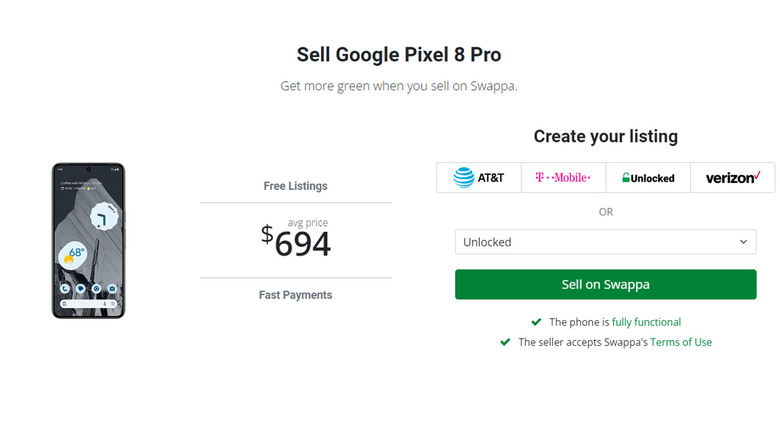Click the OR separator text

[605, 212]
